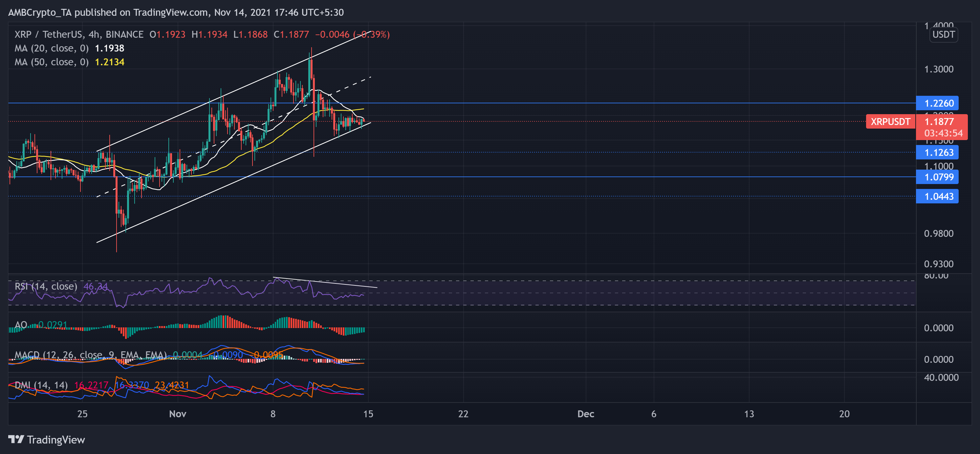This screenshot has height=454, width=980.
Task: Click the MA (20, close, 0) legend
Action: tap(51, 48)
